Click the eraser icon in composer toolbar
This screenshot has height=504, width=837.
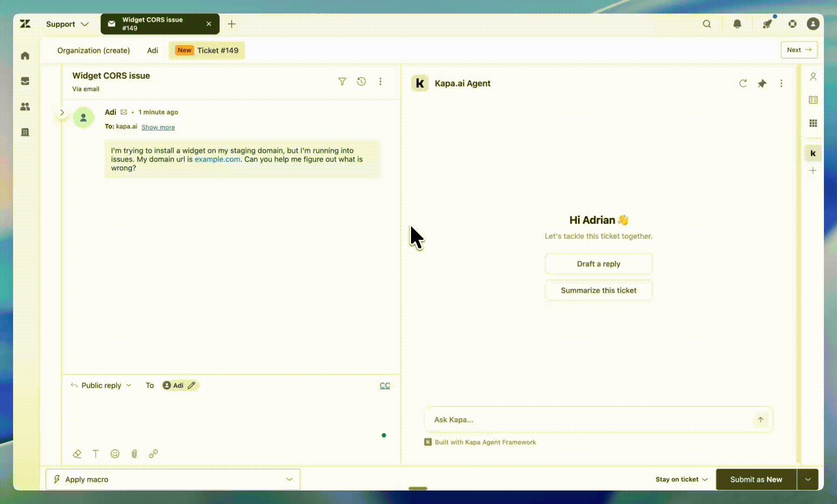77,454
